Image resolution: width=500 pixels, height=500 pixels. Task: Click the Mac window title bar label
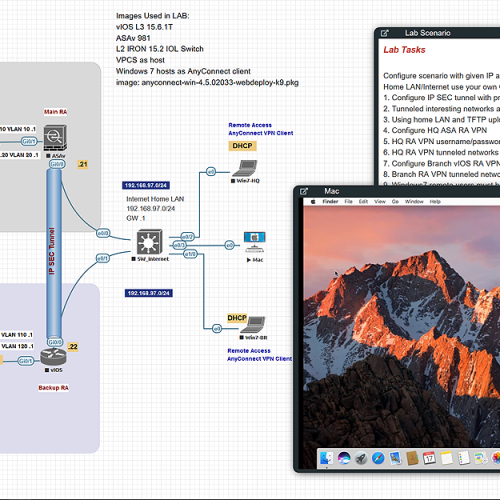[x=332, y=191]
